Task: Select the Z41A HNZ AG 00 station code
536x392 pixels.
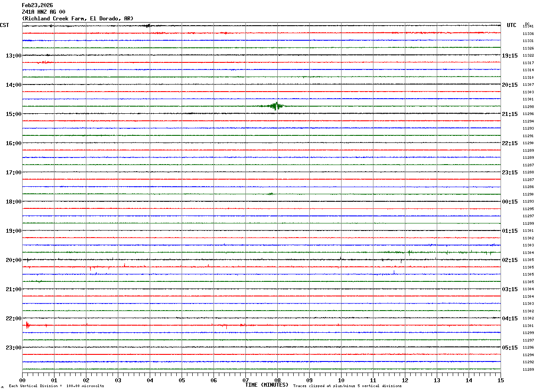Action: coord(43,12)
